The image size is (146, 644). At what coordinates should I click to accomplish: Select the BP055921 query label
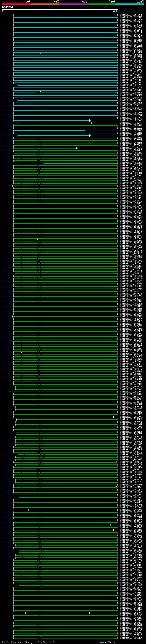[8, 8]
